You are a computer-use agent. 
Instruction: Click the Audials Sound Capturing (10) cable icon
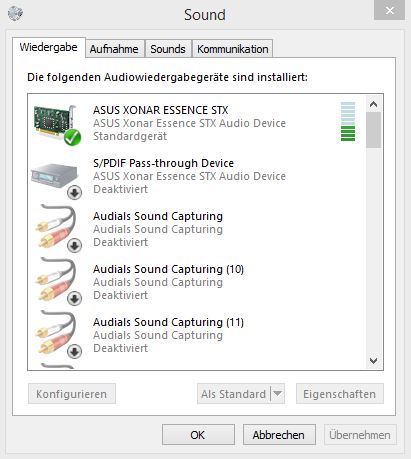tap(57, 281)
